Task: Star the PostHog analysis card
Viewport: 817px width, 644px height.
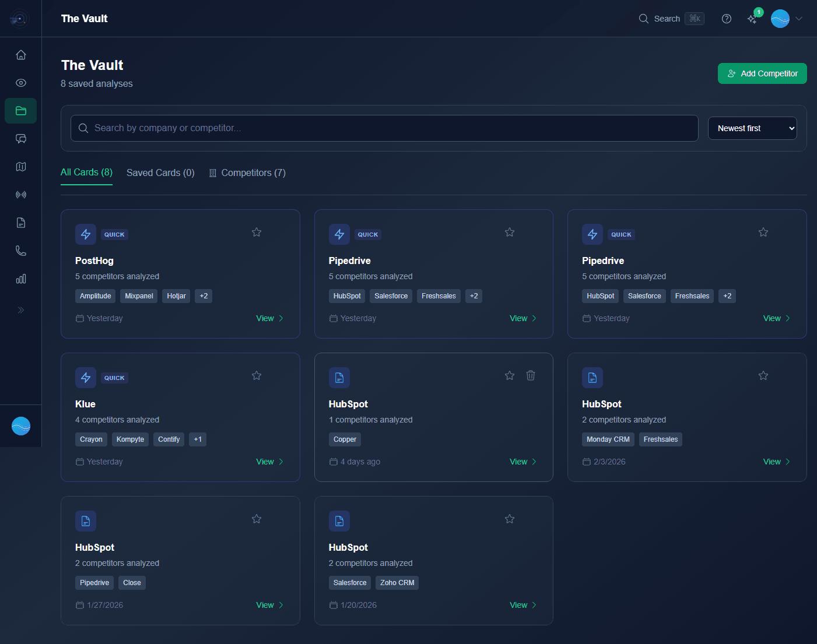Action: click(257, 232)
